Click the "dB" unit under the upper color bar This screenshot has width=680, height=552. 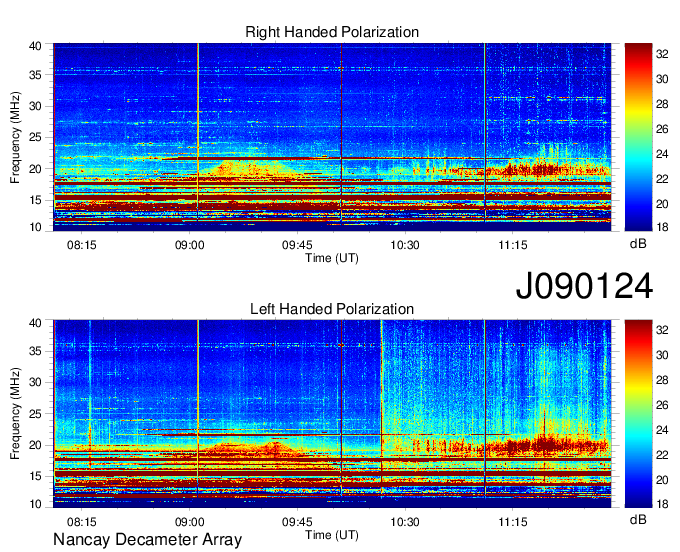click(x=638, y=244)
